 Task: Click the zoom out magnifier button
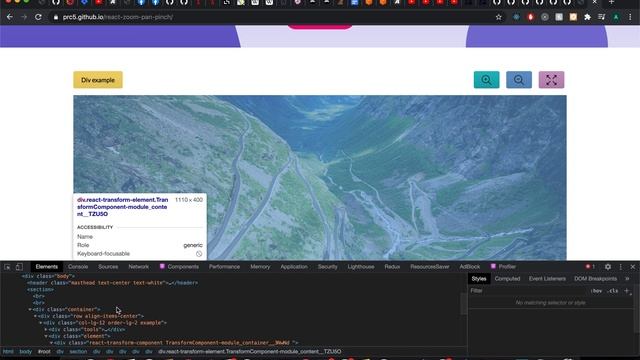point(519,80)
